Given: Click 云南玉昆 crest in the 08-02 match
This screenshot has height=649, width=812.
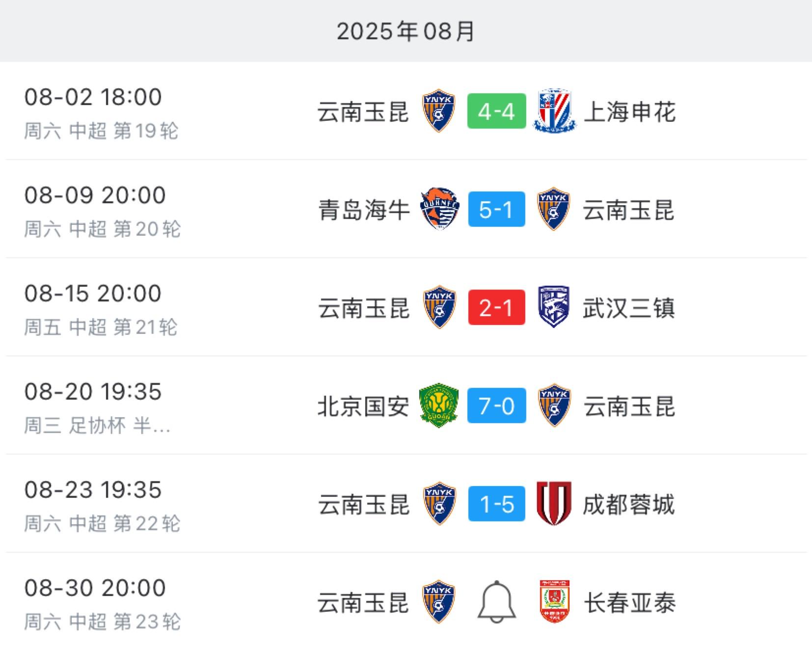Looking at the screenshot, I should (x=439, y=111).
